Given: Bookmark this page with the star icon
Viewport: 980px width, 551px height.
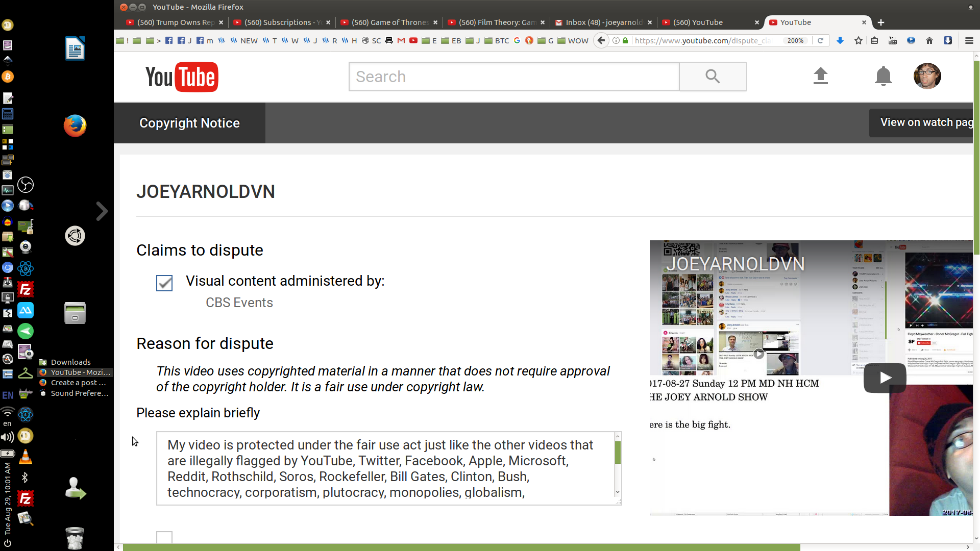Looking at the screenshot, I should point(858,40).
